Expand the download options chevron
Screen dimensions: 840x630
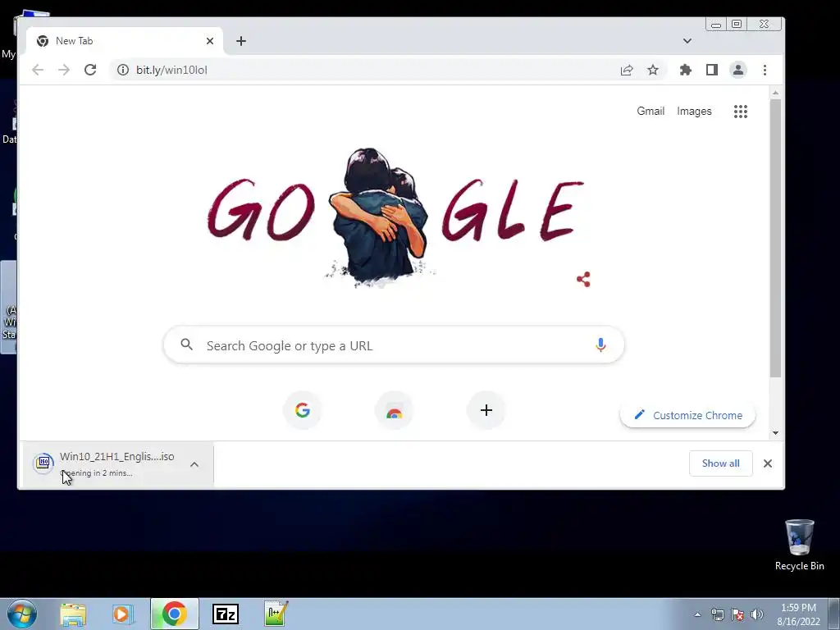pyautogui.click(x=194, y=464)
